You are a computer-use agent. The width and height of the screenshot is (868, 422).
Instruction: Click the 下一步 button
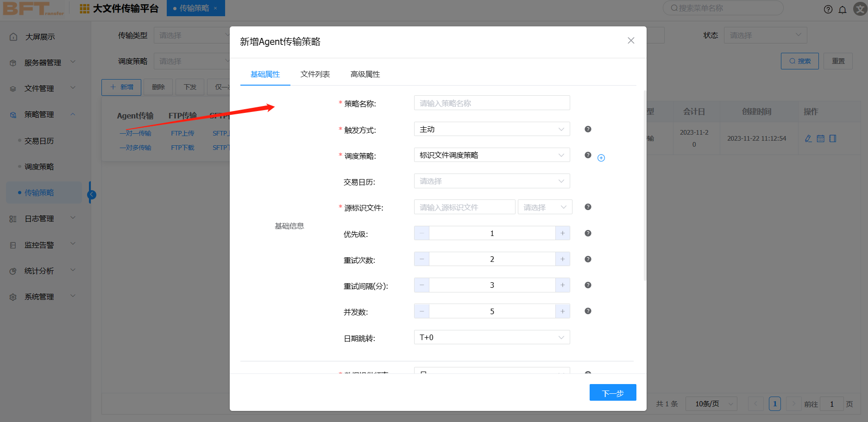(x=612, y=393)
